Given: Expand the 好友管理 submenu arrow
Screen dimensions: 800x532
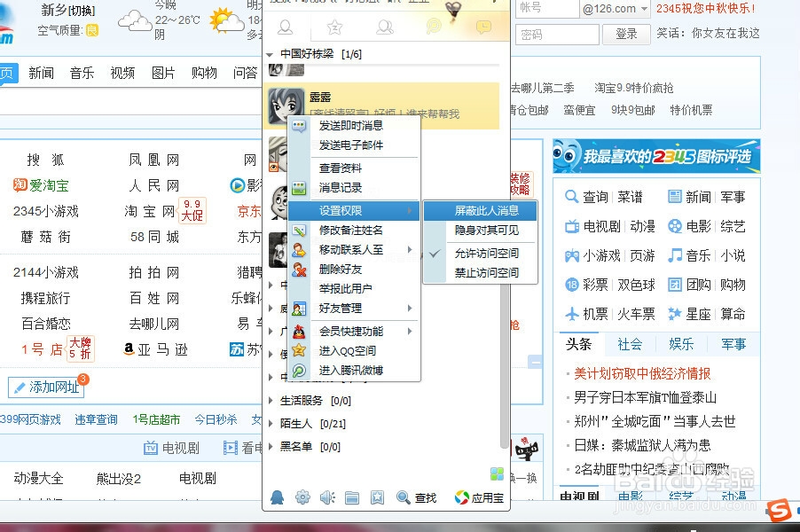Looking at the screenshot, I should 411,308.
